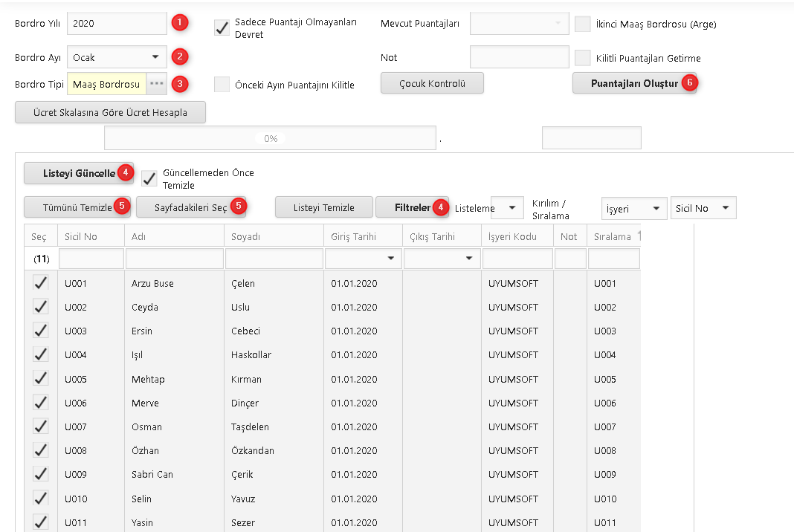Click the Listeyi Güncelle button
This screenshot has width=794, height=532.
74,173
